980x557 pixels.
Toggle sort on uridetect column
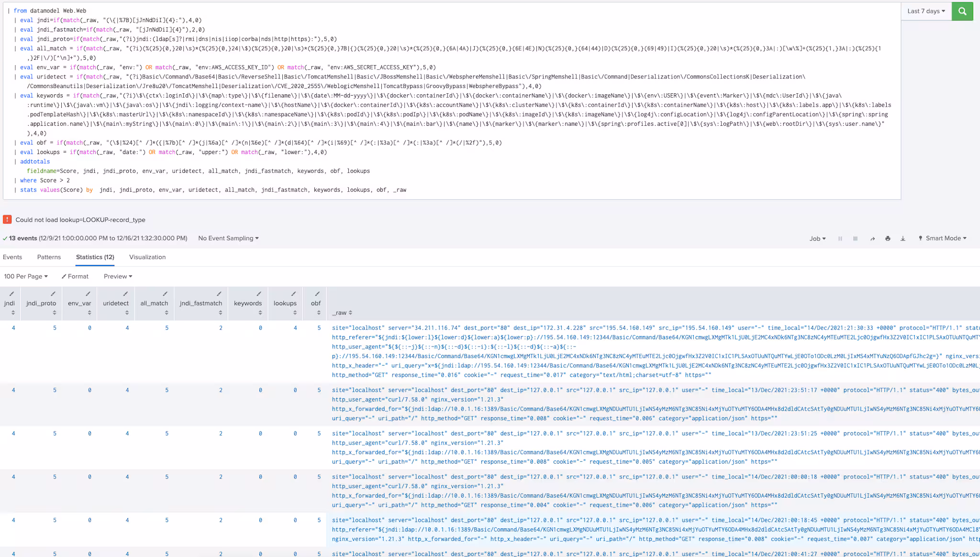point(127,312)
